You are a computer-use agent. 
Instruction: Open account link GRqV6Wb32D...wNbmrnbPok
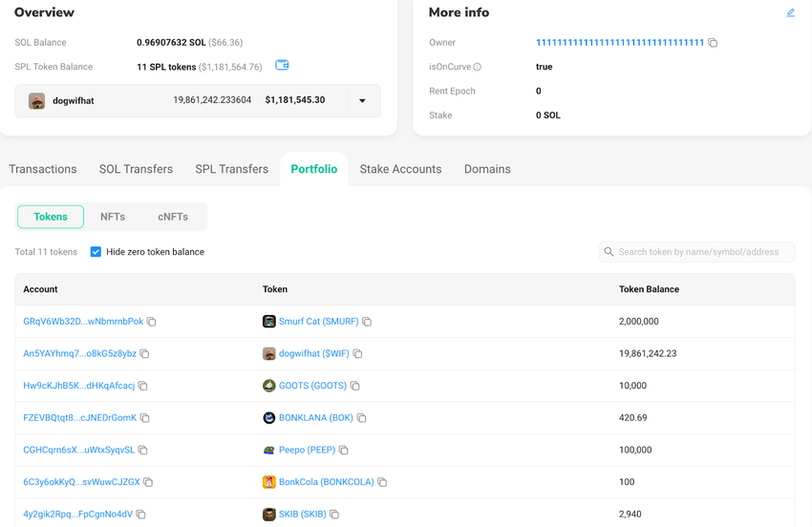click(83, 322)
